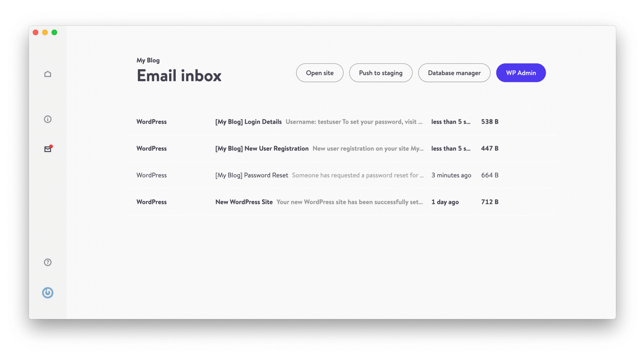Click the Open site button
This screenshot has width=644, height=356.
[320, 73]
